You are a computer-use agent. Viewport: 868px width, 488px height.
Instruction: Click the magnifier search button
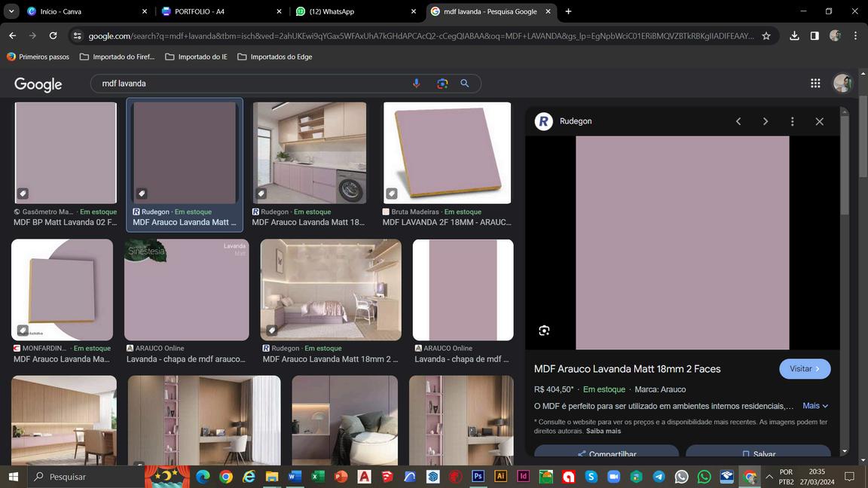(x=465, y=84)
